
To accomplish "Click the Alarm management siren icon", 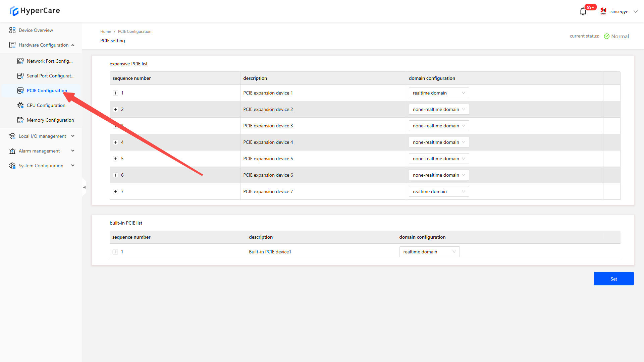I will [x=12, y=151].
